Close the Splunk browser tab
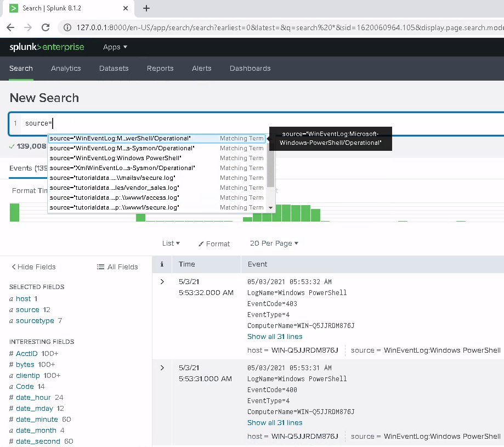The image size is (504, 447). point(125,8)
